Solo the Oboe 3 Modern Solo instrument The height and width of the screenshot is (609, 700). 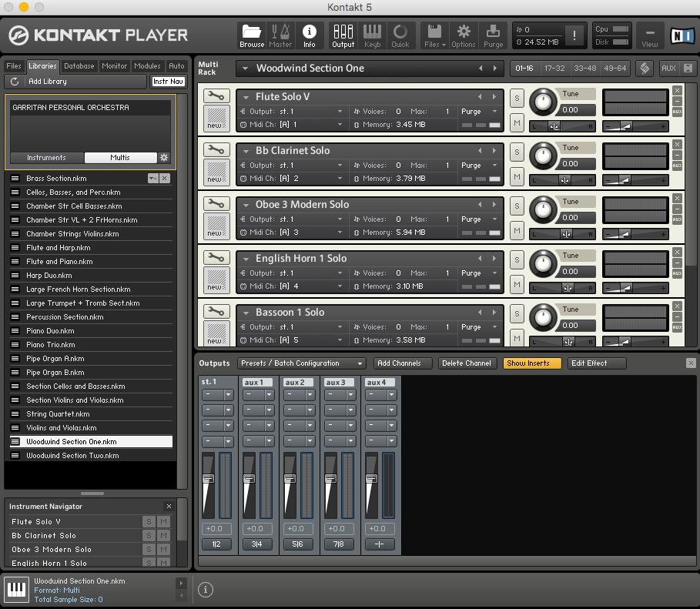pos(517,206)
